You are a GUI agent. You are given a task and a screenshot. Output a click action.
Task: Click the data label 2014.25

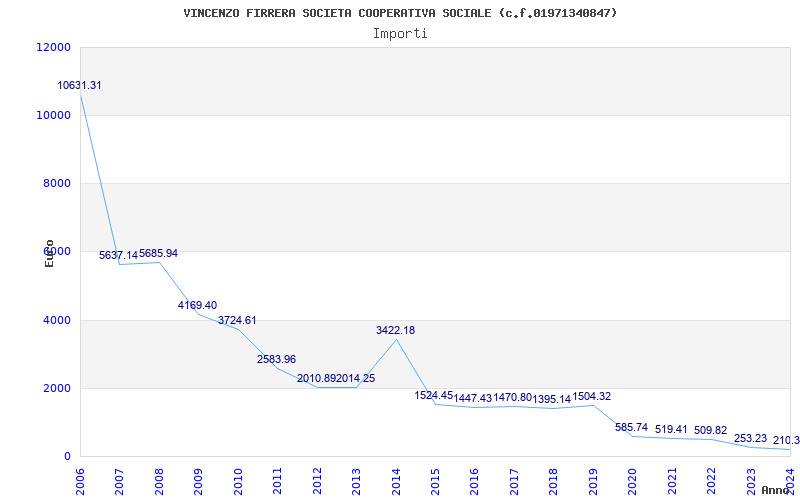tap(356, 379)
